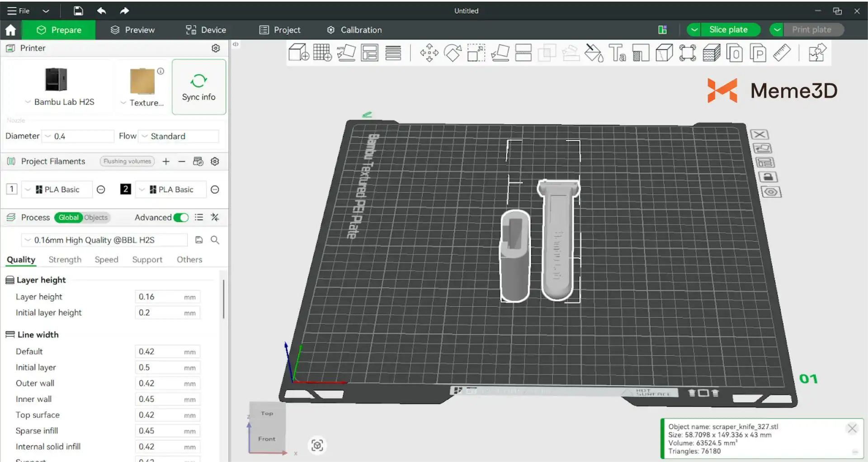Click the Add cube primitive icon
868x462 pixels.
pyautogui.click(x=298, y=53)
